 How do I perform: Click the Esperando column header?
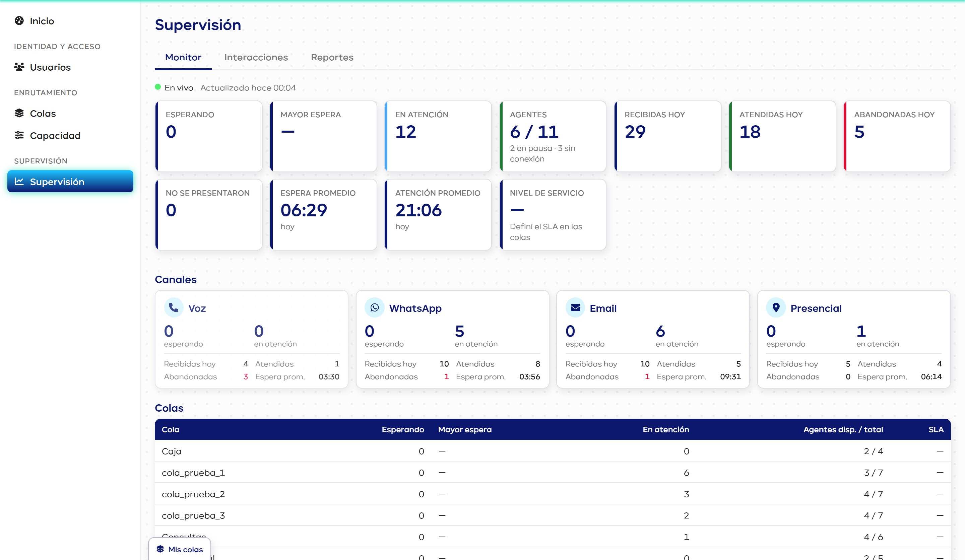pyautogui.click(x=402, y=429)
